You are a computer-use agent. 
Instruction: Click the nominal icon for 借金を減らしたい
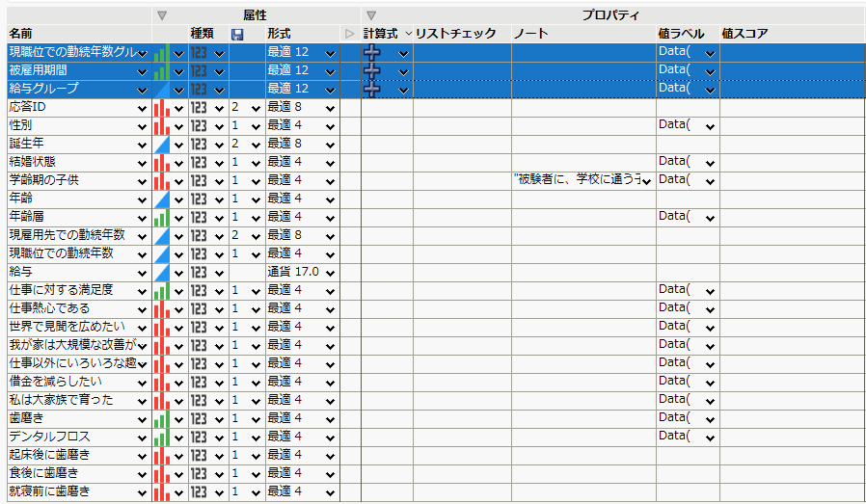[x=162, y=382]
